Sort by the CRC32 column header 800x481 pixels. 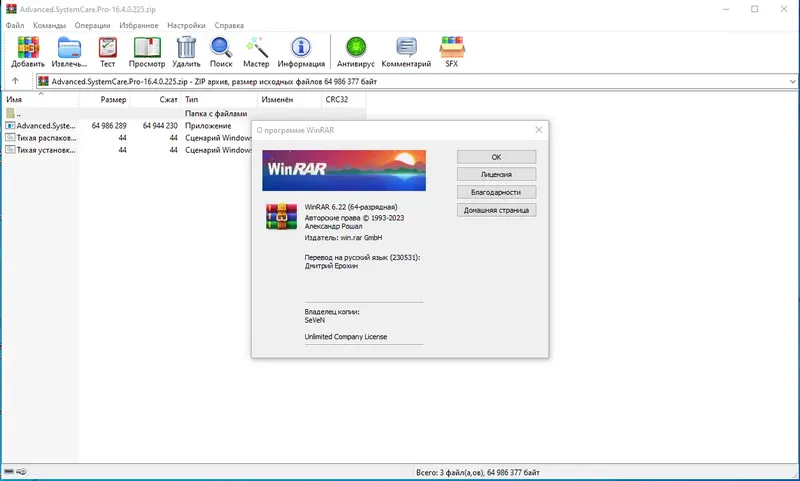coord(344,99)
